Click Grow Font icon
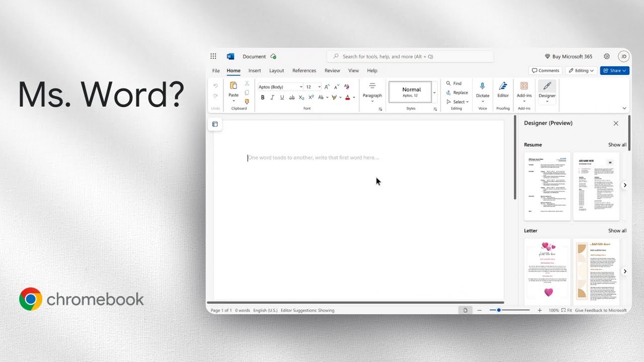Image resolution: width=644 pixels, height=362 pixels. pos(327,86)
